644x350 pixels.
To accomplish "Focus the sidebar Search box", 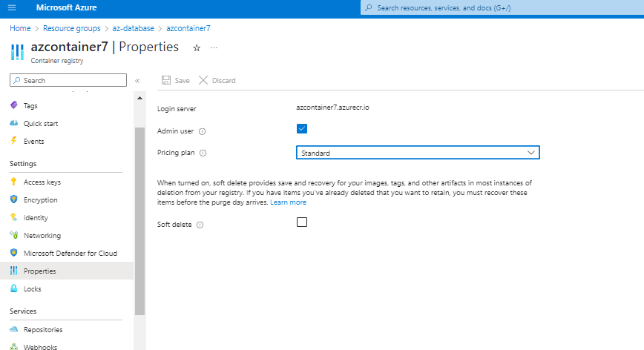I will point(68,80).
